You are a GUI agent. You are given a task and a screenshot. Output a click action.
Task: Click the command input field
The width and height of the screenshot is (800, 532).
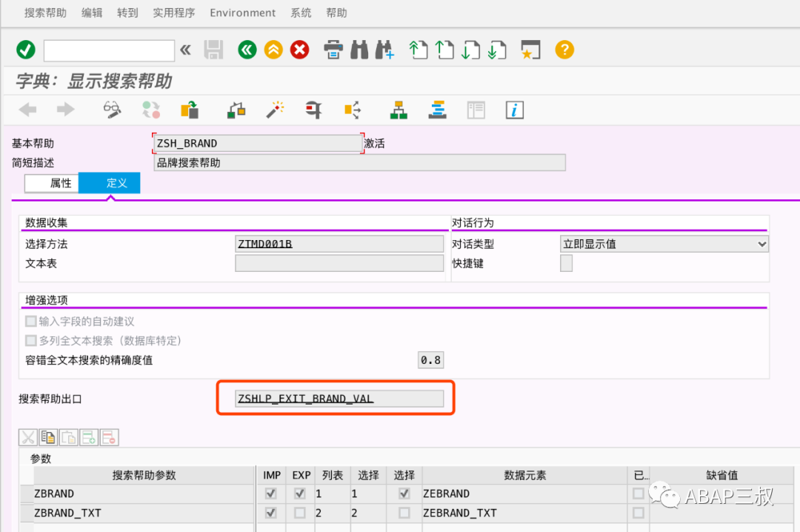109,50
